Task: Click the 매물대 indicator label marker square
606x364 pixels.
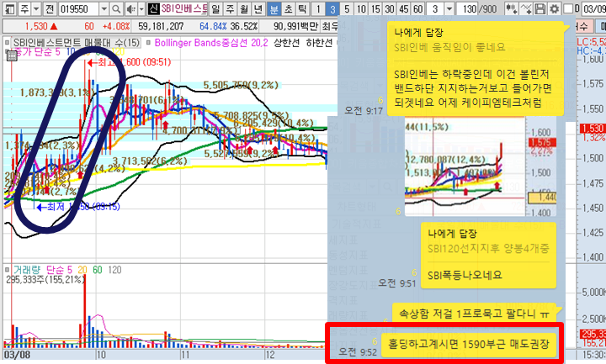Action: click(x=7, y=43)
